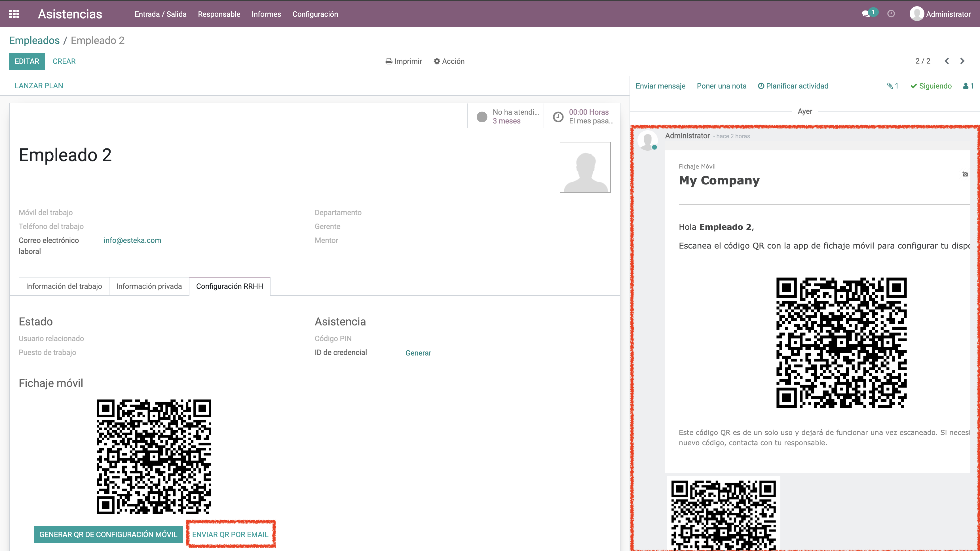Click the Generar credential ID link
The height and width of the screenshot is (551, 980).
pos(418,353)
